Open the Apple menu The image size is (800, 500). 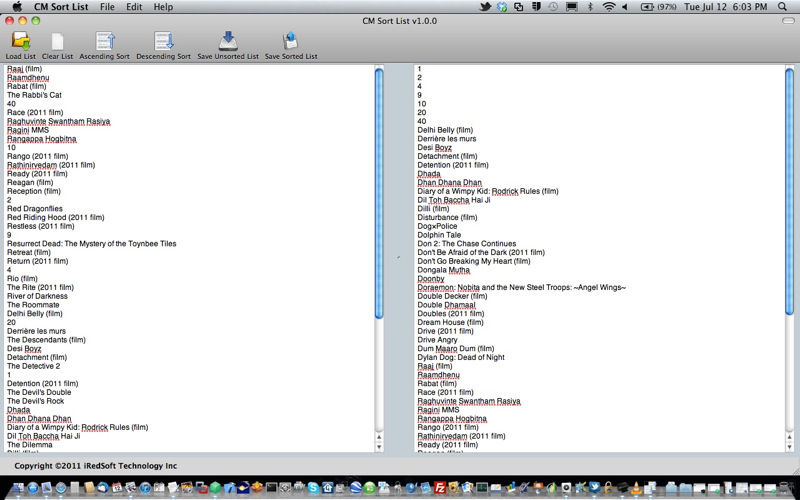coord(16,7)
